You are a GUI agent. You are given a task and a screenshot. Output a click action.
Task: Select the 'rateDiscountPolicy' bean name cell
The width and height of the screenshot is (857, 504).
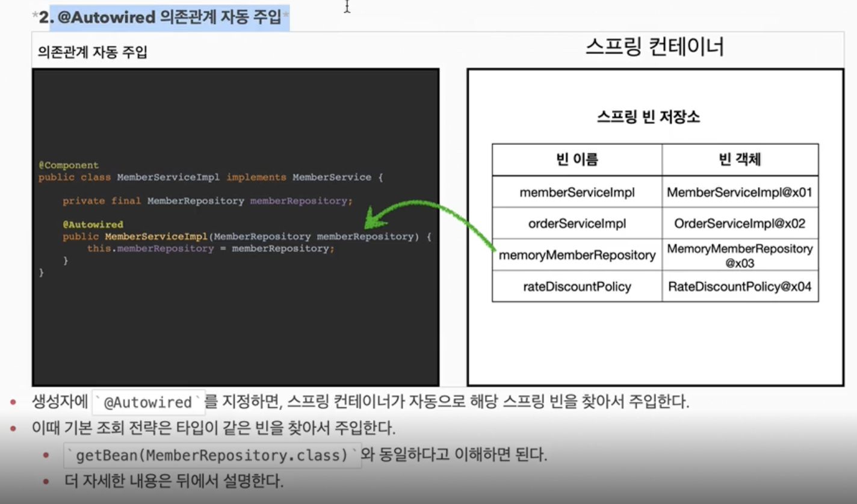pyautogui.click(x=577, y=286)
